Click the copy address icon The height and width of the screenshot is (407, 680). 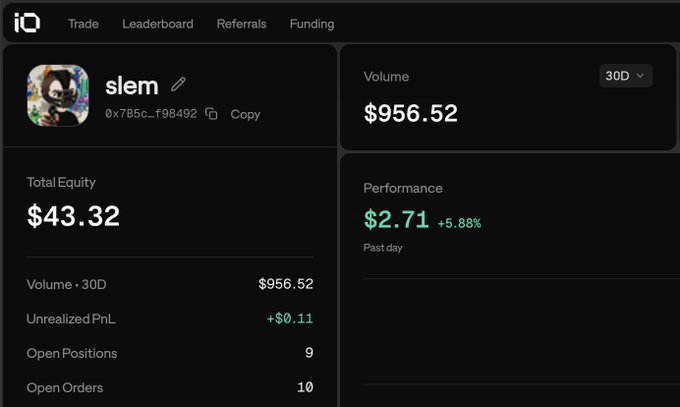point(211,114)
